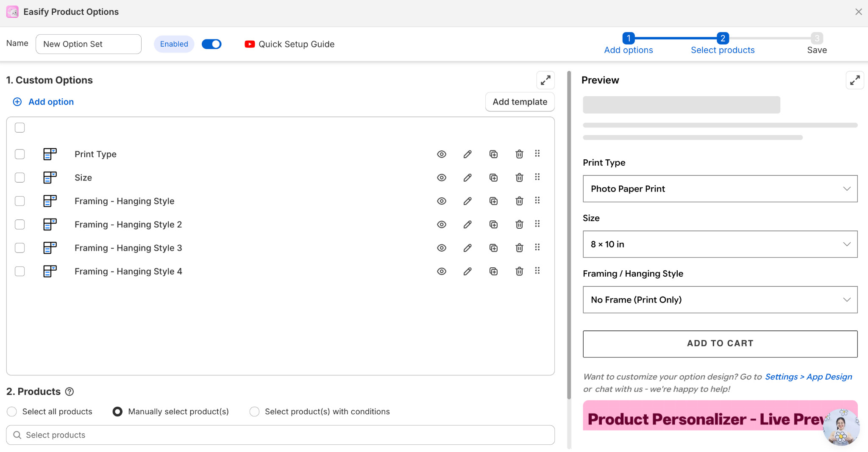The width and height of the screenshot is (868, 452).
Task: Delete the Framing - Hanging Style option
Action: pyautogui.click(x=519, y=201)
